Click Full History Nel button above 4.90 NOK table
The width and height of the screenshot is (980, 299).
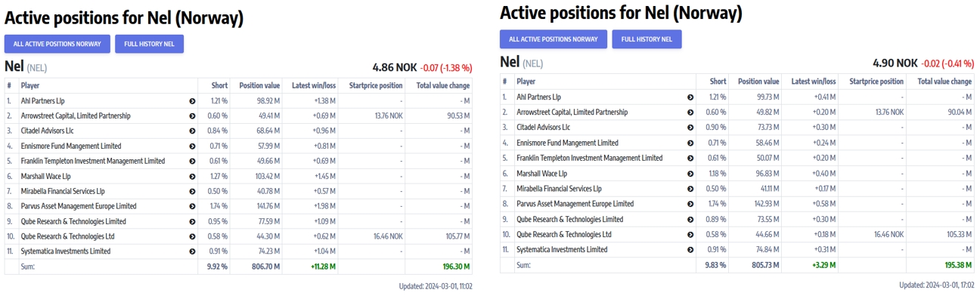tap(647, 39)
